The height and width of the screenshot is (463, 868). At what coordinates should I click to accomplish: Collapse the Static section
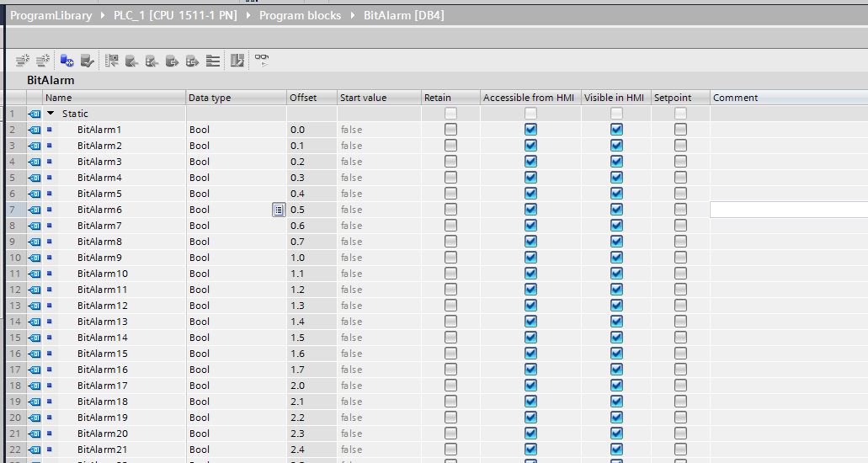click(x=51, y=114)
